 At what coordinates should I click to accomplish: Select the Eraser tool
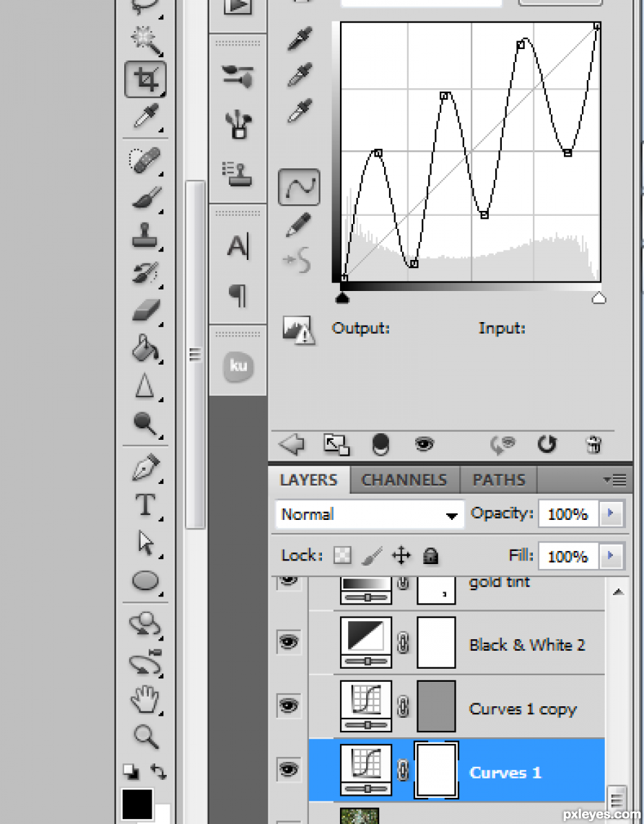tap(146, 311)
